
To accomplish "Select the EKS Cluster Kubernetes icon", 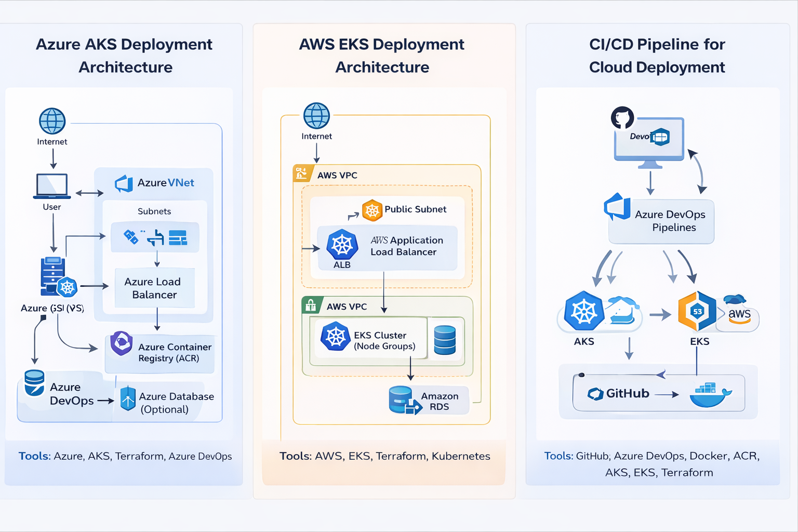I will pyautogui.click(x=336, y=337).
